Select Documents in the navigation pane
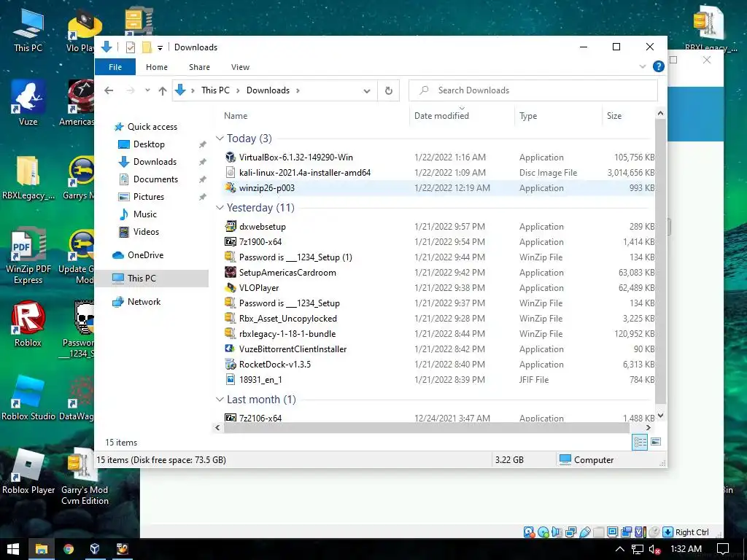 [x=156, y=179]
